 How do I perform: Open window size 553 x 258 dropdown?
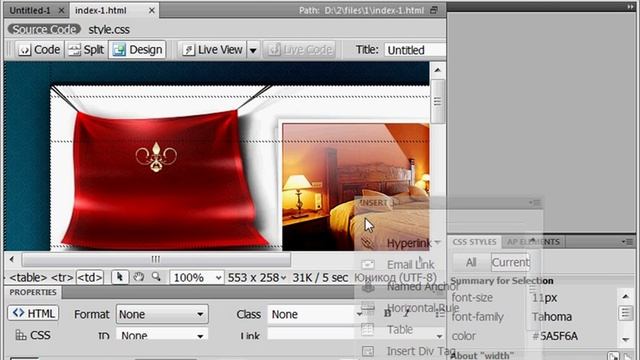tap(257, 278)
